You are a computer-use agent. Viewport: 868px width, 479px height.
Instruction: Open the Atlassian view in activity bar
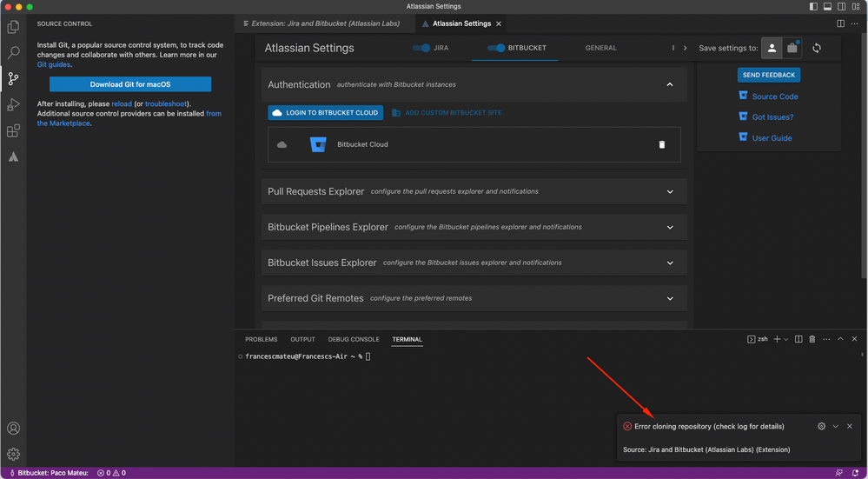click(13, 157)
